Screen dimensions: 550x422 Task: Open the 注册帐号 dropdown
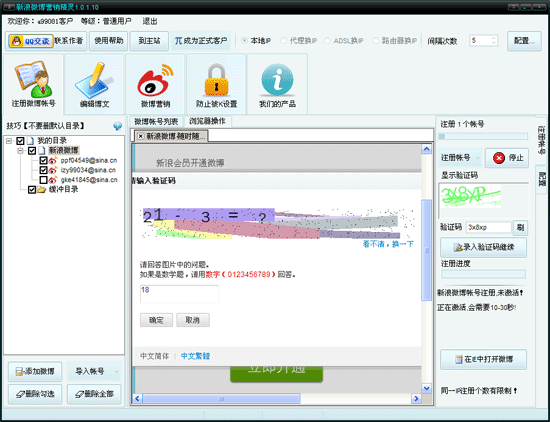click(460, 158)
